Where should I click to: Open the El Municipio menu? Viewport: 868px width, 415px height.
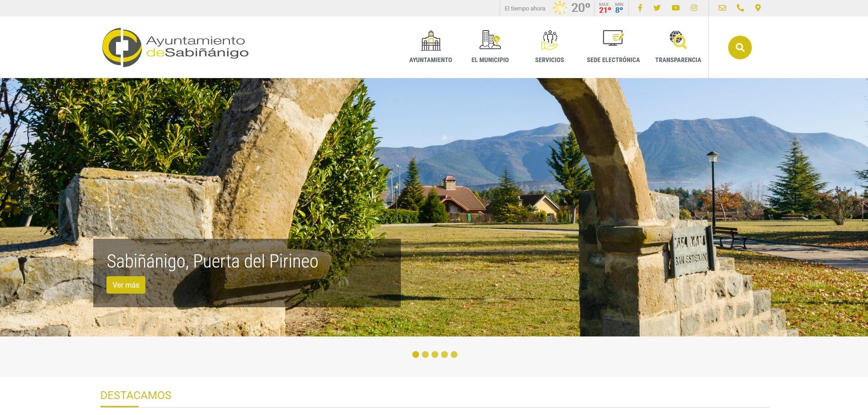coord(490,47)
